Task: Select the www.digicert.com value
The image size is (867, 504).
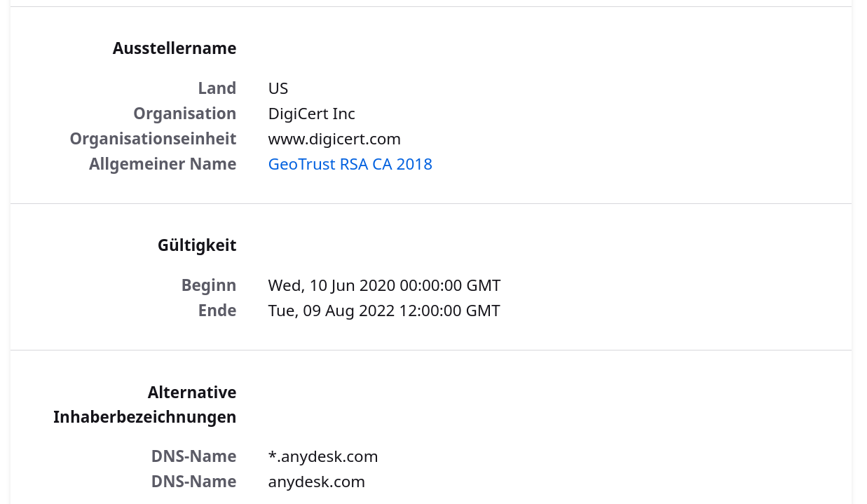Action: click(334, 139)
